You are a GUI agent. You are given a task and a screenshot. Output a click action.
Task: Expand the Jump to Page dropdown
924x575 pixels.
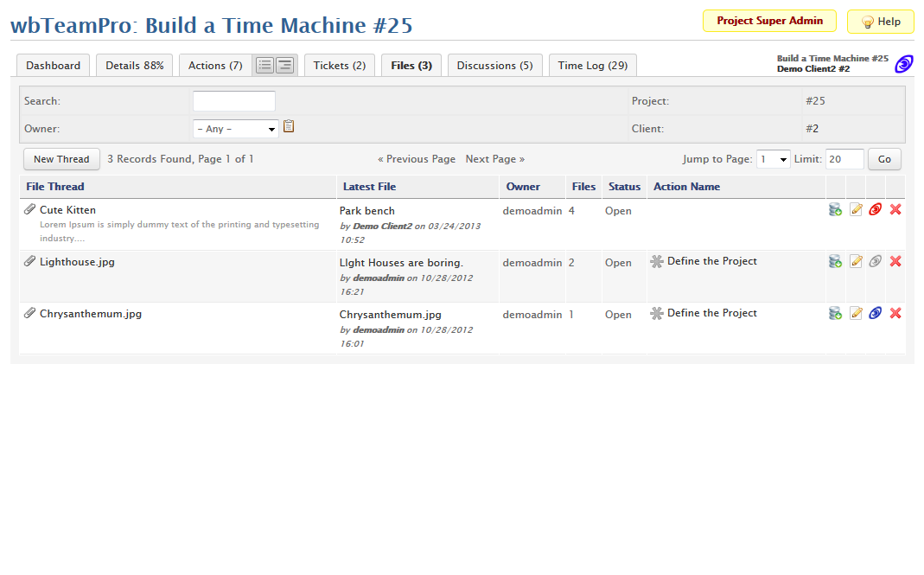(773, 159)
